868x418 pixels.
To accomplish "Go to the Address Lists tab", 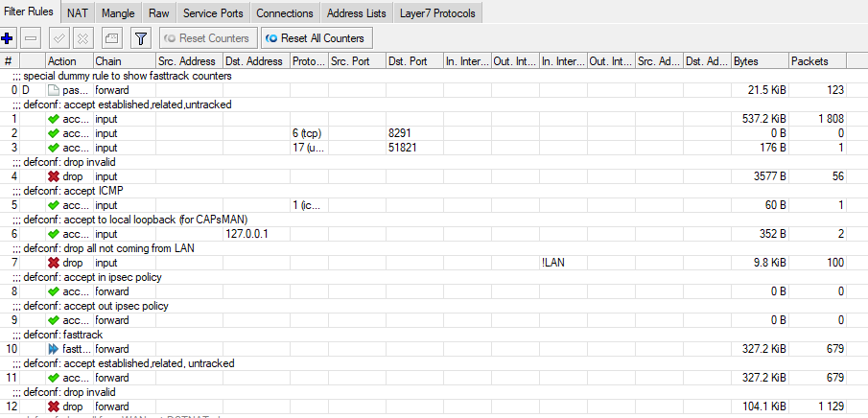I will pos(356,13).
